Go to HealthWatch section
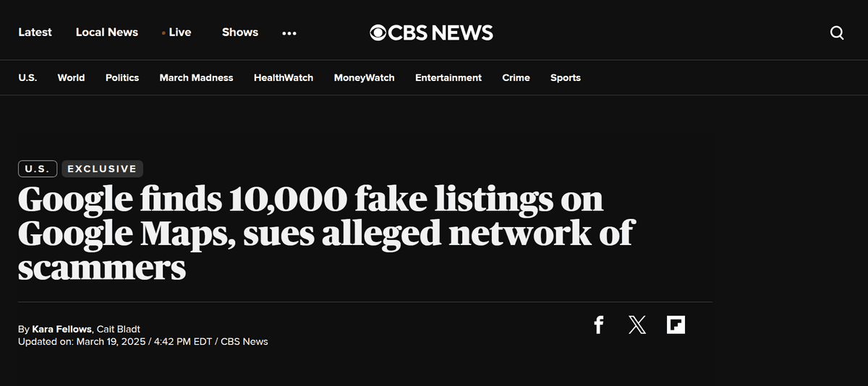 point(284,77)
